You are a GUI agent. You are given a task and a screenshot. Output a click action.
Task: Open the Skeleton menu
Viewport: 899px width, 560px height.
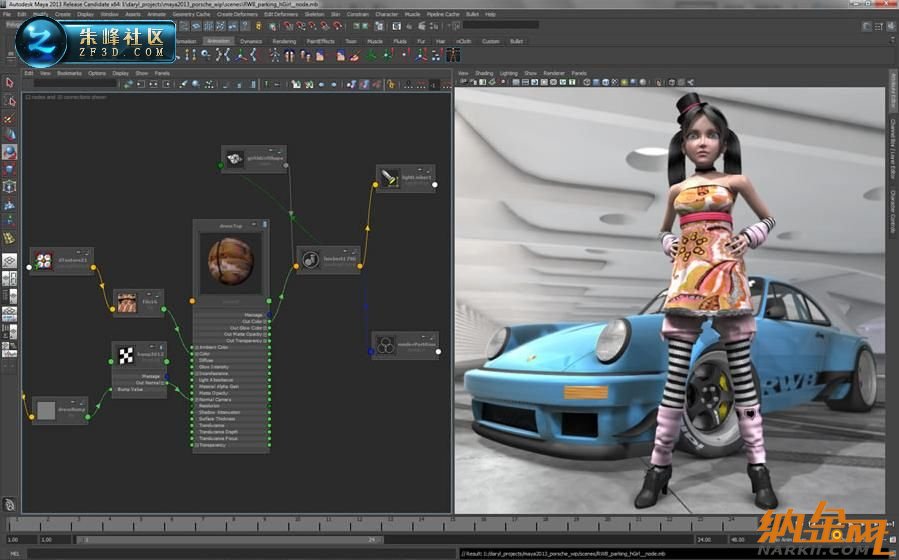coord(314,14)
